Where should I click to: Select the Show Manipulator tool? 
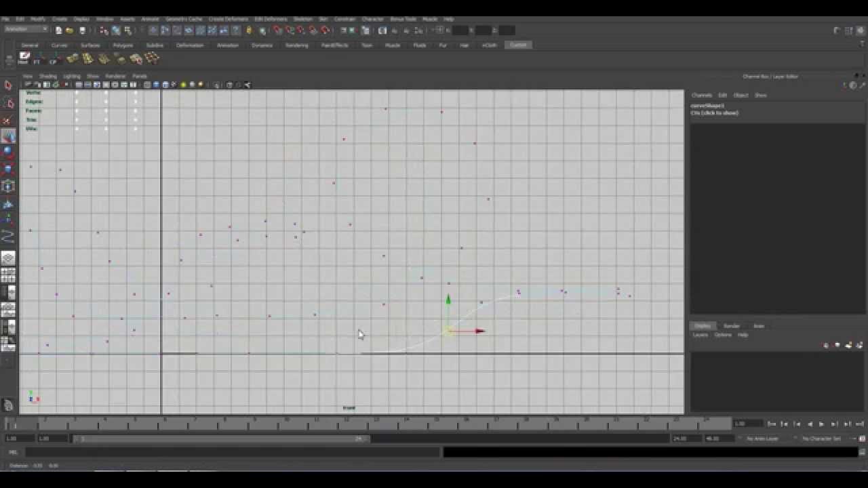(8, 220)
